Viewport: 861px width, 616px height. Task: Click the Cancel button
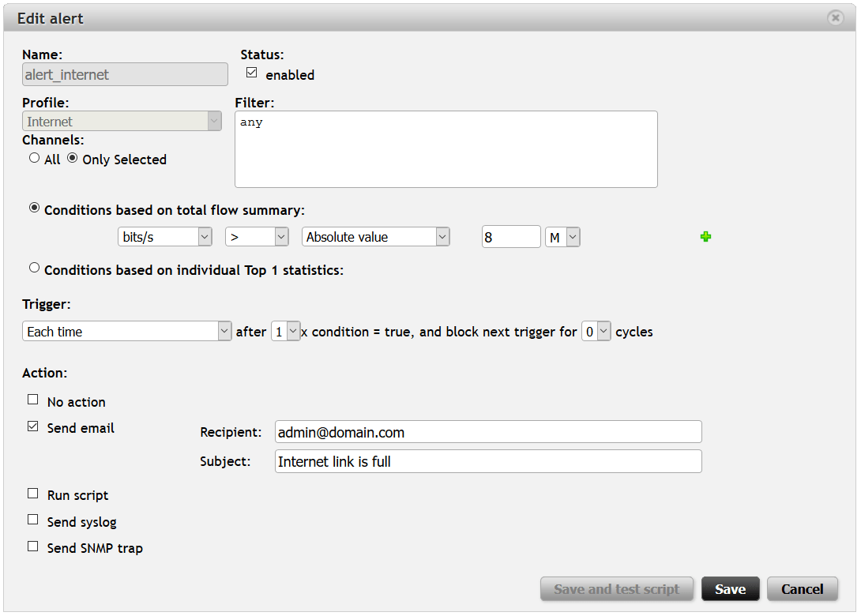(802, 589)
